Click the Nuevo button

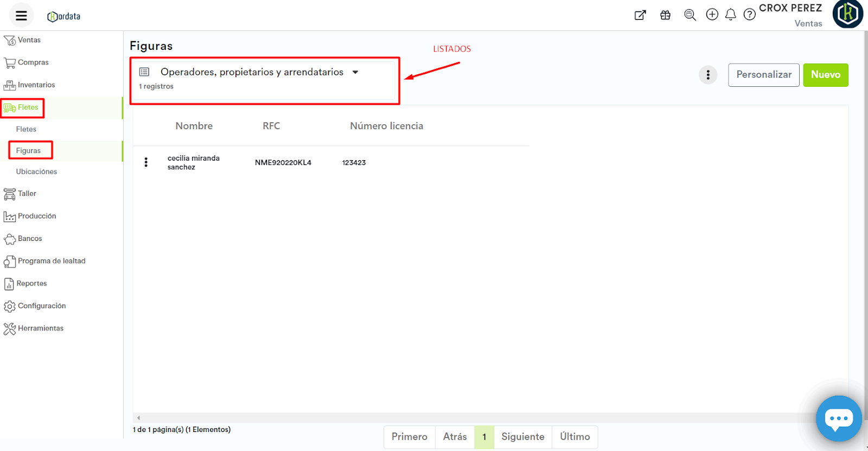coord(825,75)
